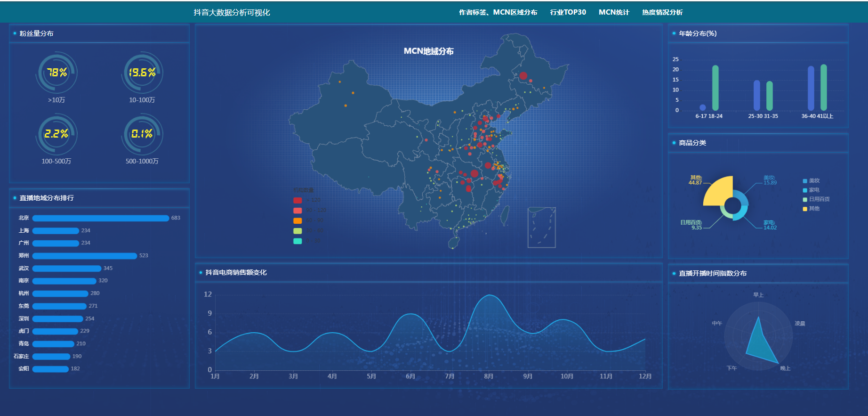Click the 晚上 axis label on the radar chart

(x=785, y=368)
